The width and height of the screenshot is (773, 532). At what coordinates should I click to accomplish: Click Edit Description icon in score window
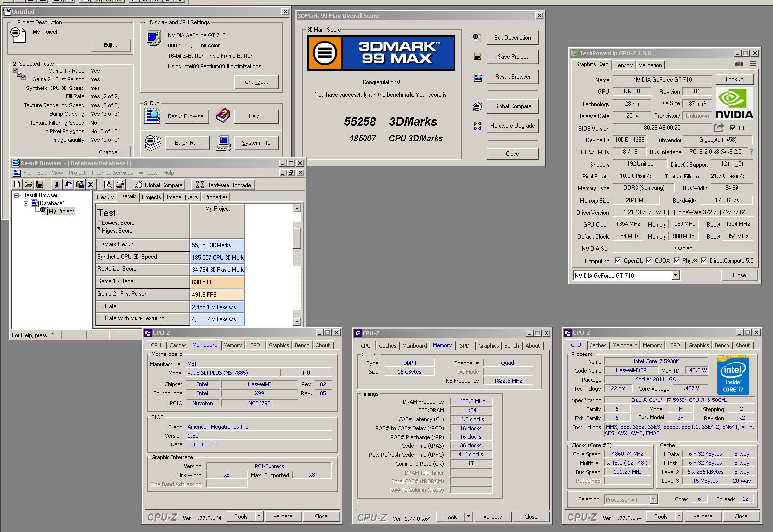(477, 38)
